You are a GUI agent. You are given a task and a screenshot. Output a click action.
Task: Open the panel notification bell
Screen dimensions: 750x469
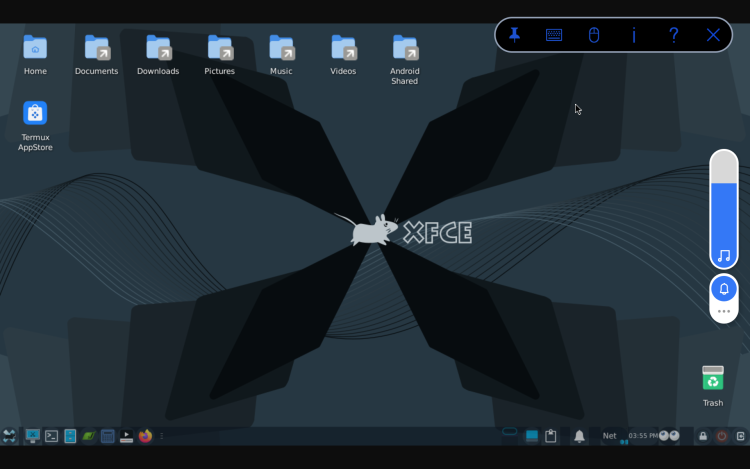(x=579, y=436)
